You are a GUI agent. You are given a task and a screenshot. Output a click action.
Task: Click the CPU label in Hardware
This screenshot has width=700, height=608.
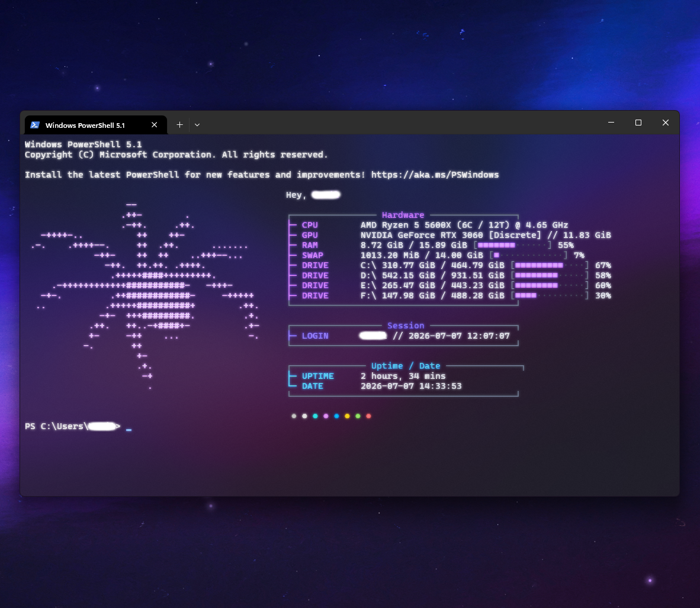310,225
